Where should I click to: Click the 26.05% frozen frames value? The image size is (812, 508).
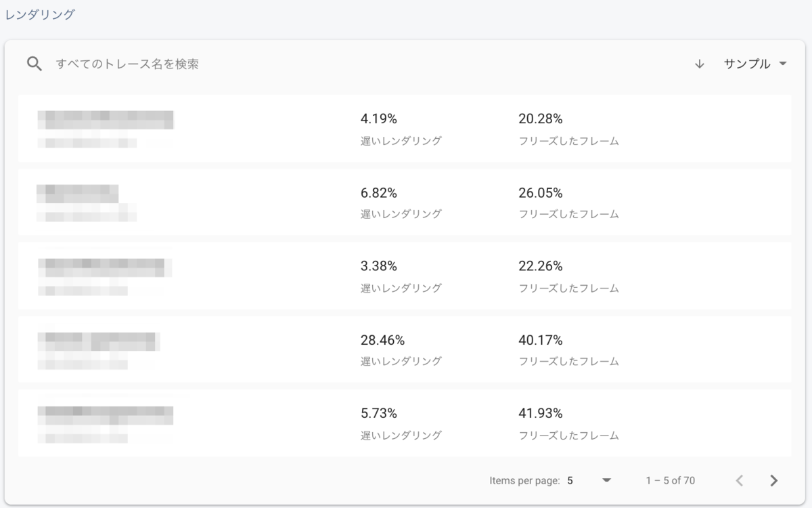pyautogui.click(x=541, y=193)
